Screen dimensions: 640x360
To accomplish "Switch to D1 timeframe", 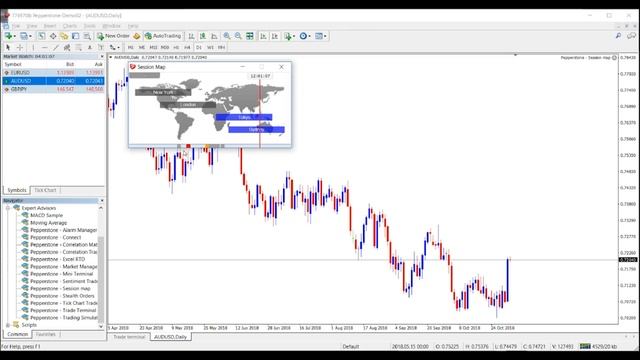I will point(199,48).
